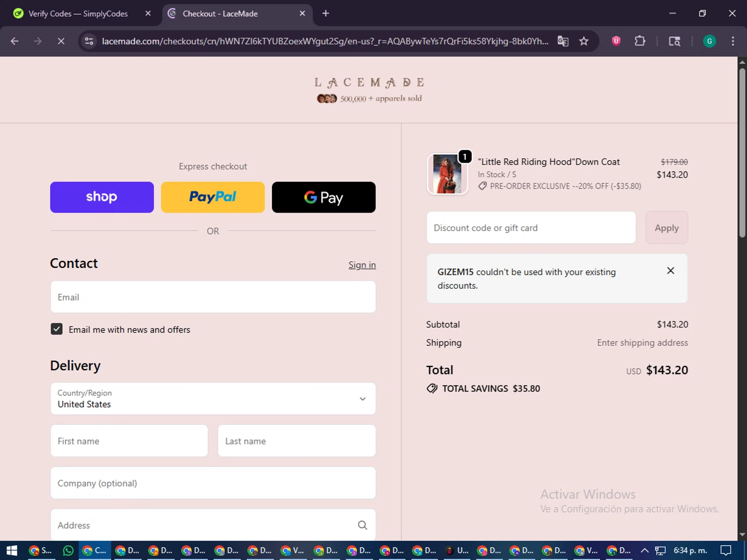Pay with Shop Pay button

point(102,197)
